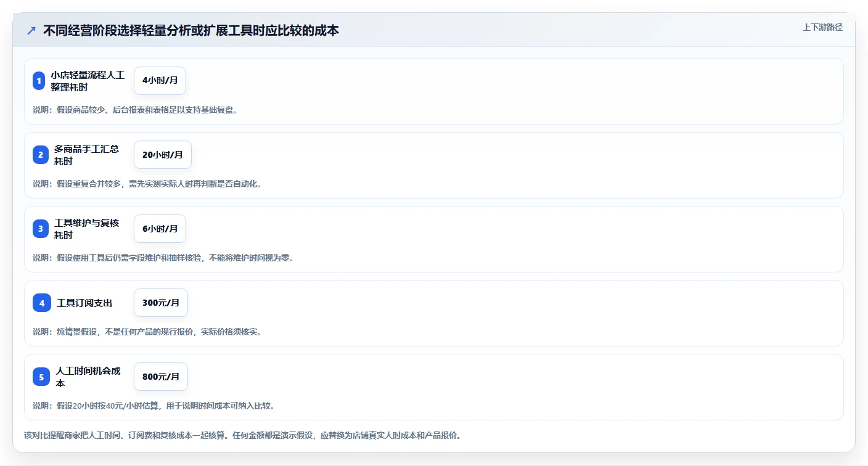Click the number 4 badge
The image size is (868, 466).
[42, 303]
